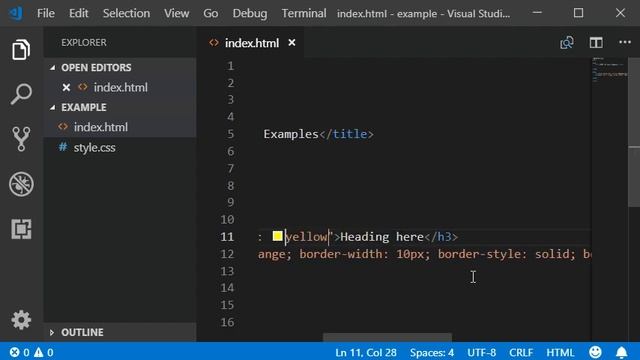Select index.html under Open Editors
This screenshot has width=640, height=360.
tap(120, 87)
